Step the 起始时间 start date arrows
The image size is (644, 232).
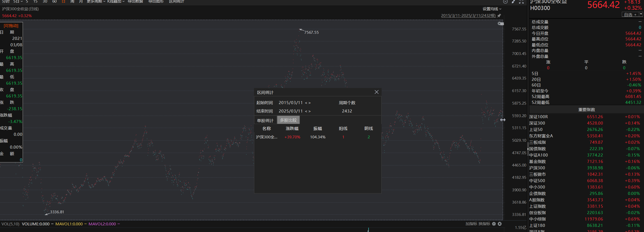pyautogui.click(x=308, y=103)
